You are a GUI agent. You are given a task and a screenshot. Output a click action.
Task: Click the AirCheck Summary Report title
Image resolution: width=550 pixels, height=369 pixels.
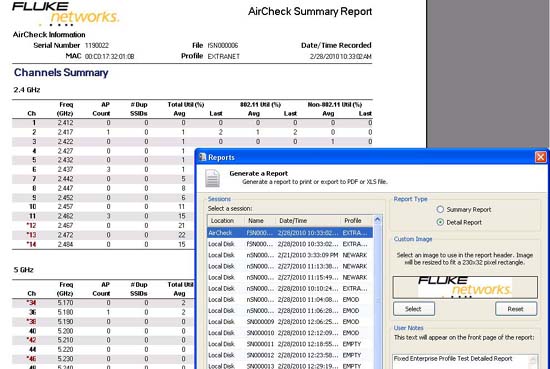point(310,12)
